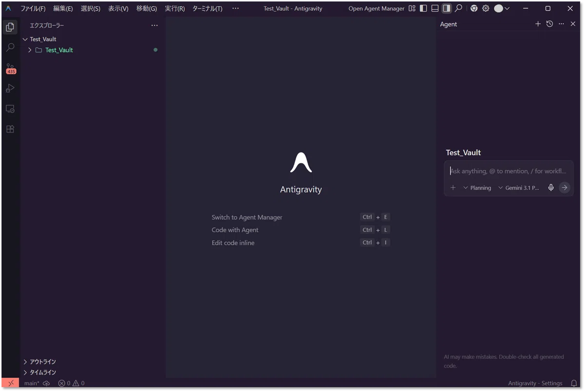Open settings gear in title bar
This screenshot has height=392, width=585.
pyautogui.click(x=486, y=8)
